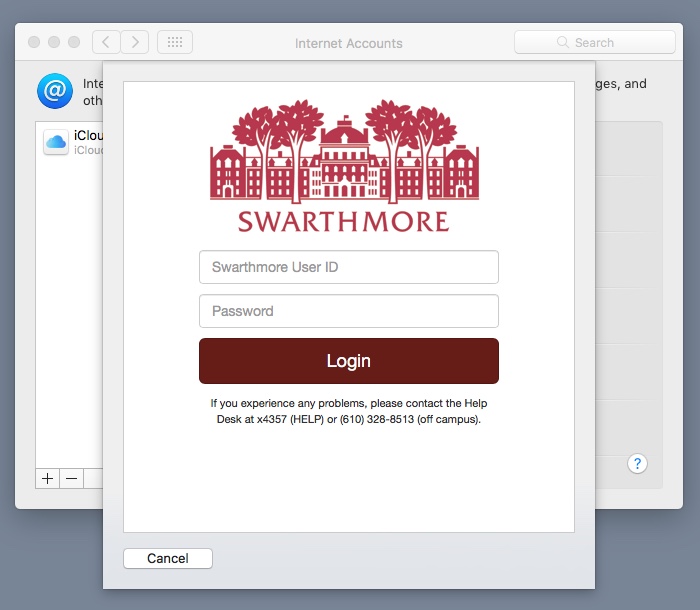
Task: Click the Internet Accounts window title
Action: click(349, 43)
